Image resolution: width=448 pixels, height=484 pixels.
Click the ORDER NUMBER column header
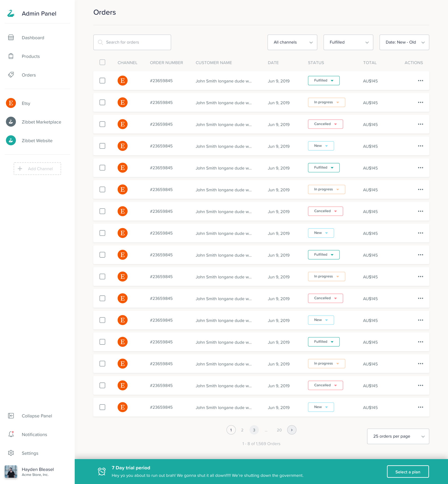167,63
